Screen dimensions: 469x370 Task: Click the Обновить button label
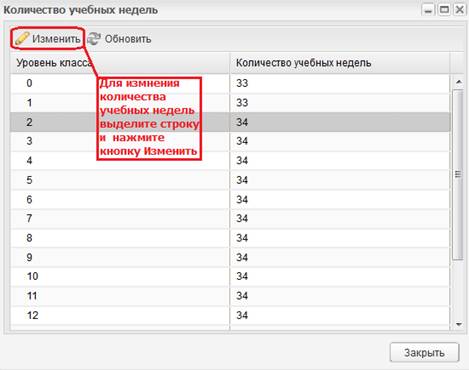pos(128,39)
